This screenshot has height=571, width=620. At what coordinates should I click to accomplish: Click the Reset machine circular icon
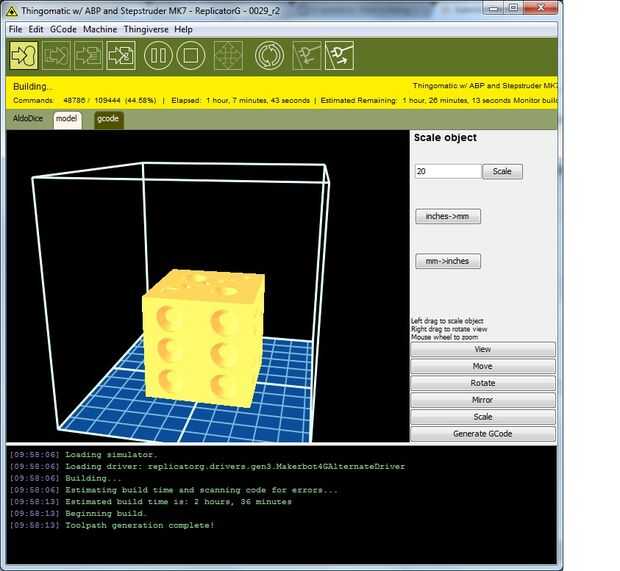point(270,55)
